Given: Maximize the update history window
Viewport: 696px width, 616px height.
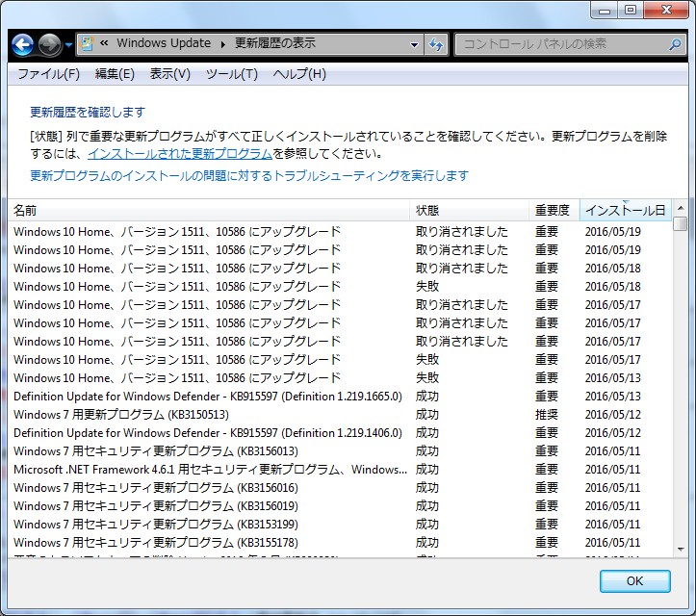Looking at the screenshot, I should pos(631,11).
